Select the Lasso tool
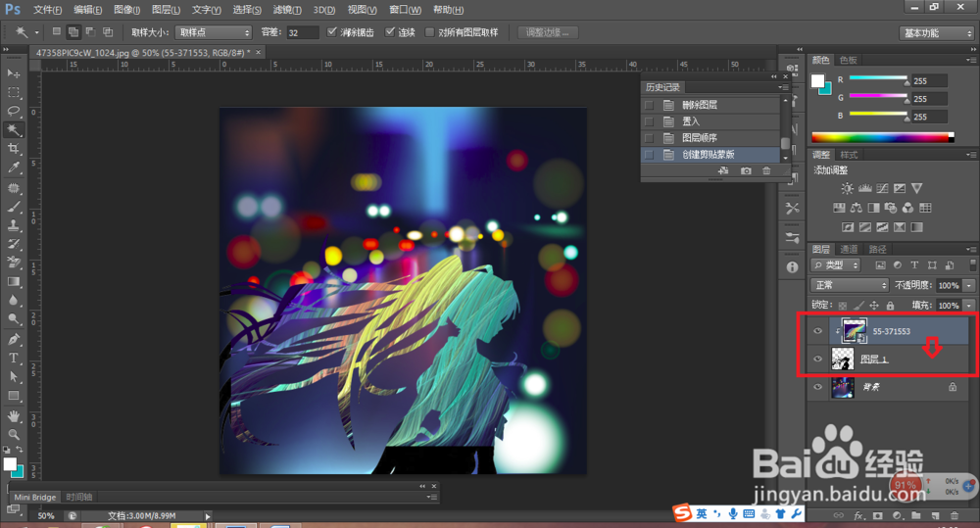 (x=13, y=112)
